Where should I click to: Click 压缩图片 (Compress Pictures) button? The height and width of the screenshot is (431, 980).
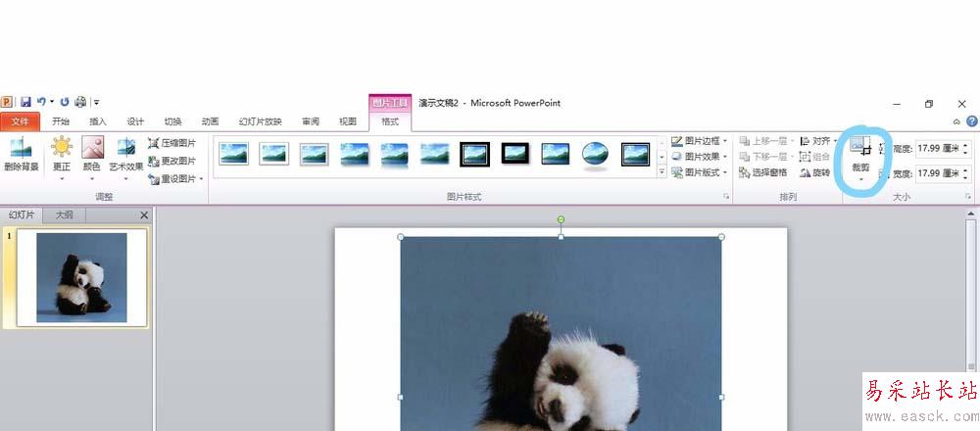point(171,143)
